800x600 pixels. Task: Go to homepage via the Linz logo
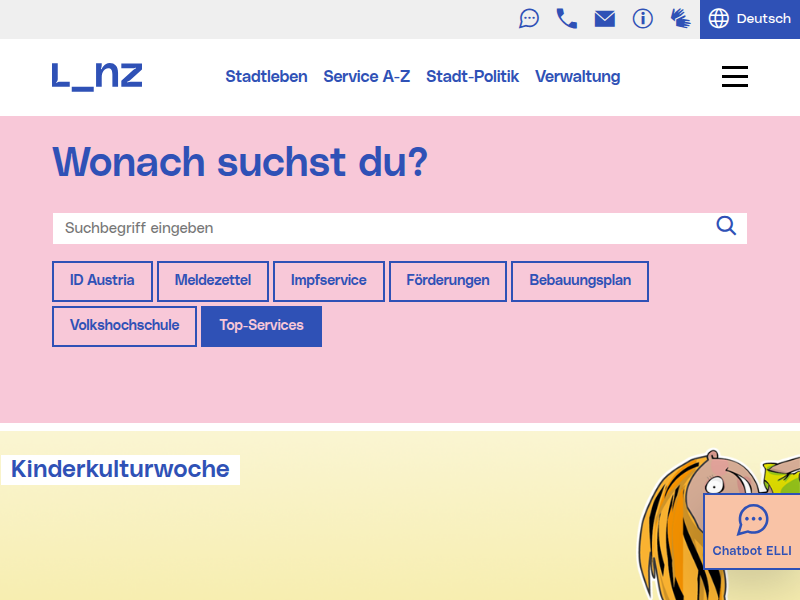coord(97,77)
